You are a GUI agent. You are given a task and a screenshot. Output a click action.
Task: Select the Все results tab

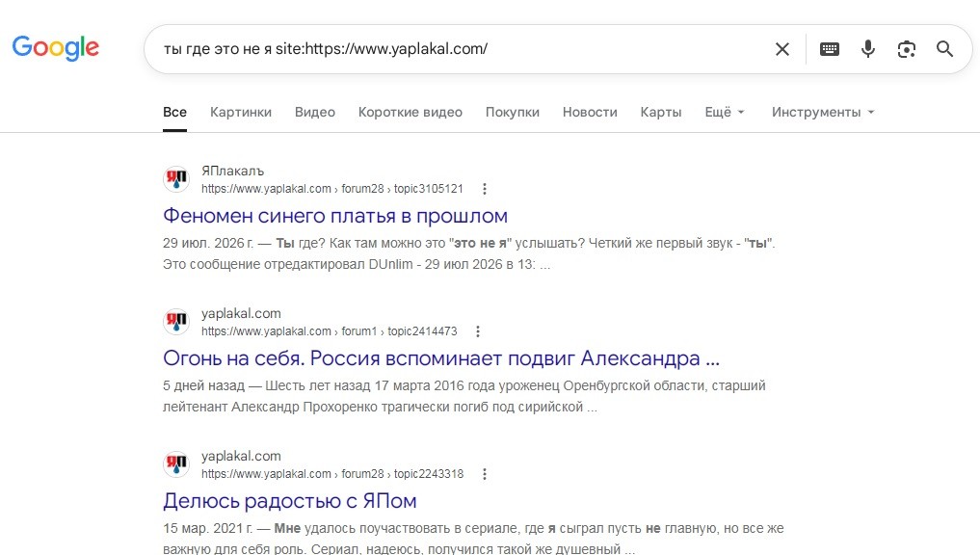pyautogui.click(x=175, y=113)
